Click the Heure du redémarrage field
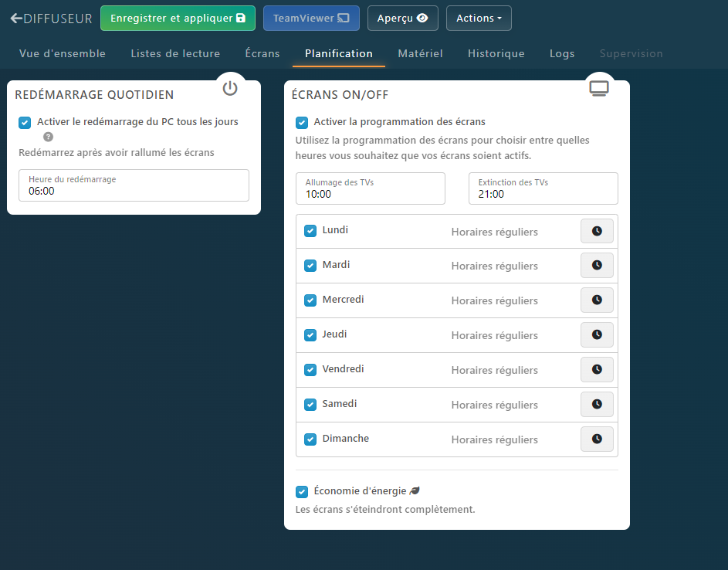Viewport: 728px width, 570px height. pyautogui.click(x=134, y=185)
